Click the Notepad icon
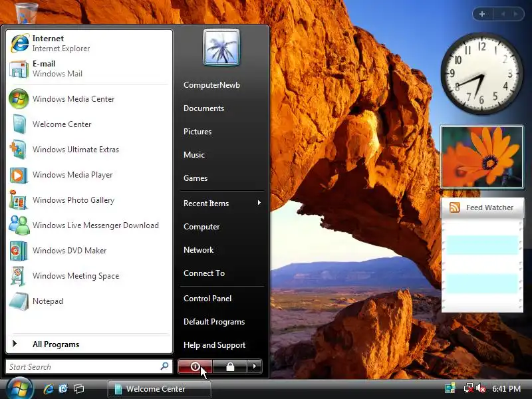Viewport: 532px width, 399px height. click(19, 301)
